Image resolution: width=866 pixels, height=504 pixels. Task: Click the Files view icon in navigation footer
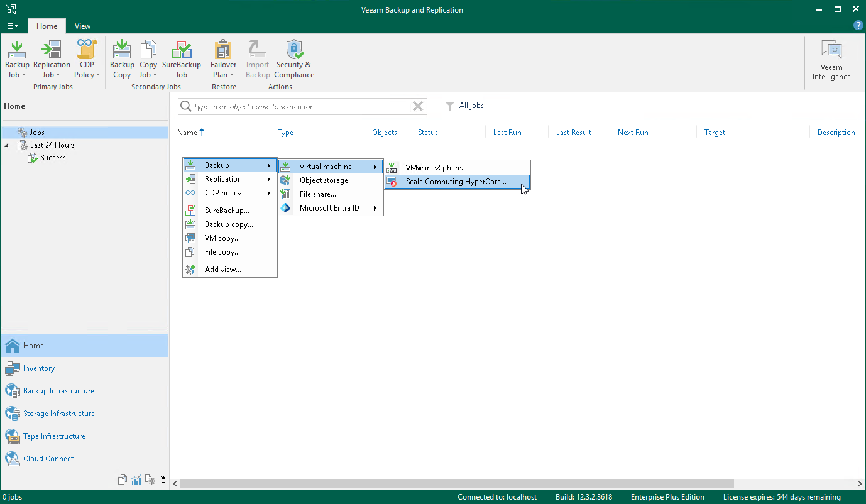coord(123,480)
